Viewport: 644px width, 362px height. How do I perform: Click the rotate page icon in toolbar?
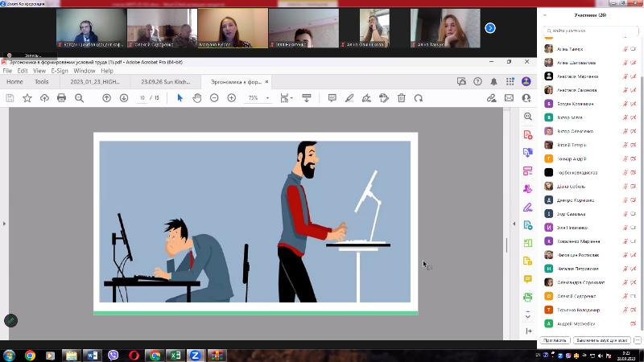point(419,98)
